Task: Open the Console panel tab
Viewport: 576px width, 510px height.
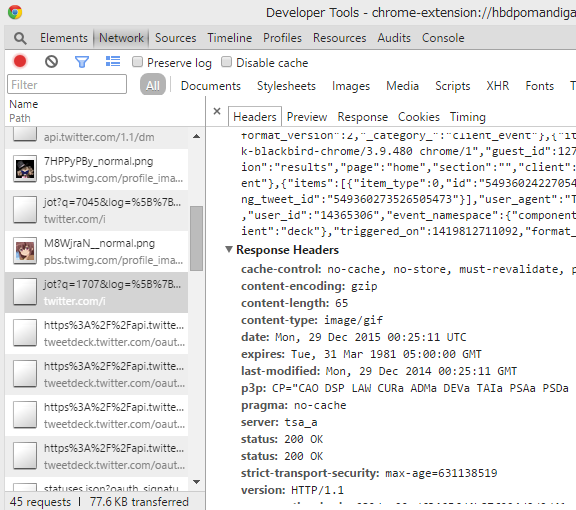Action: [443, 38]
